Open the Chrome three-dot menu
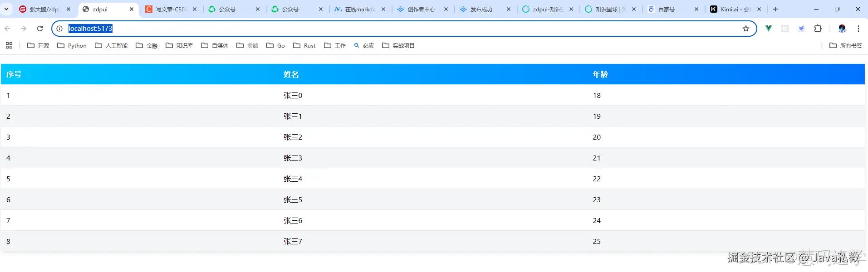The height and width of the screenshot is (272, 868). coord(858,29)
